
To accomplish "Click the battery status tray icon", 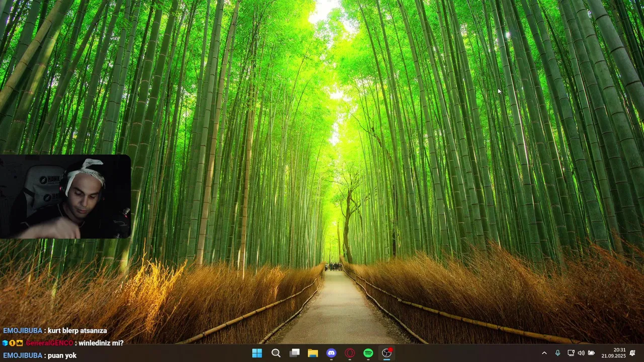I will pyautogui.click(x=591, y=353).
